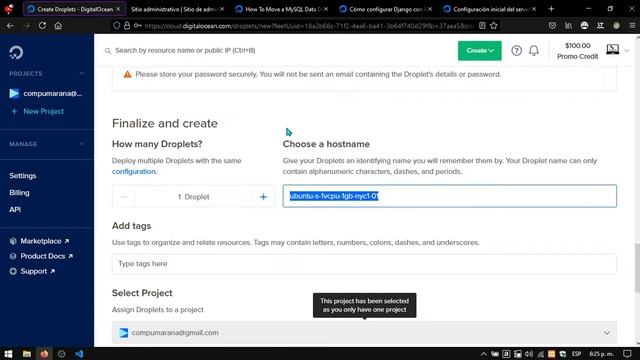This screenshot has width=640, height=360.
Task: Open Settings from the sidebar
Action: tap(23, 176)
